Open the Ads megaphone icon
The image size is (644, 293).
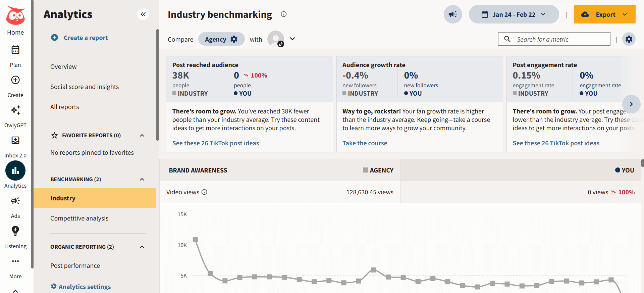[15, 201]
